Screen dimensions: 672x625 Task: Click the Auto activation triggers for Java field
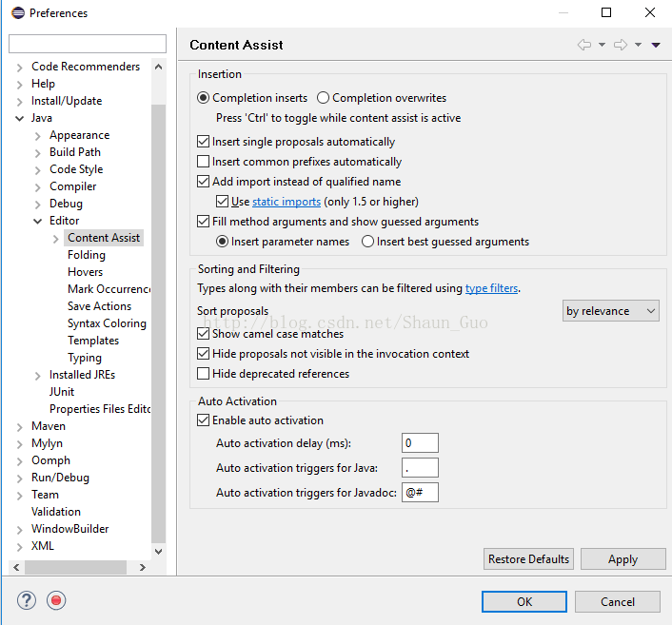click(x=420, y=468)
